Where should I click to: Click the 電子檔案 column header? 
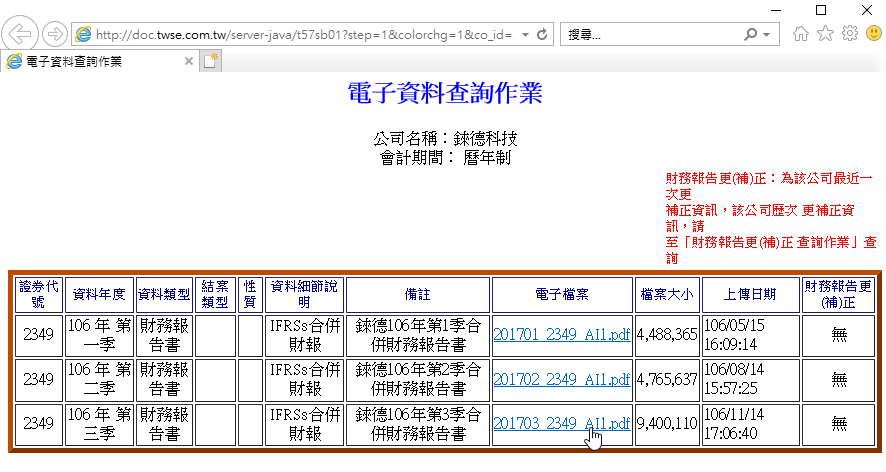pyautogui.click(x=562, y=295)
